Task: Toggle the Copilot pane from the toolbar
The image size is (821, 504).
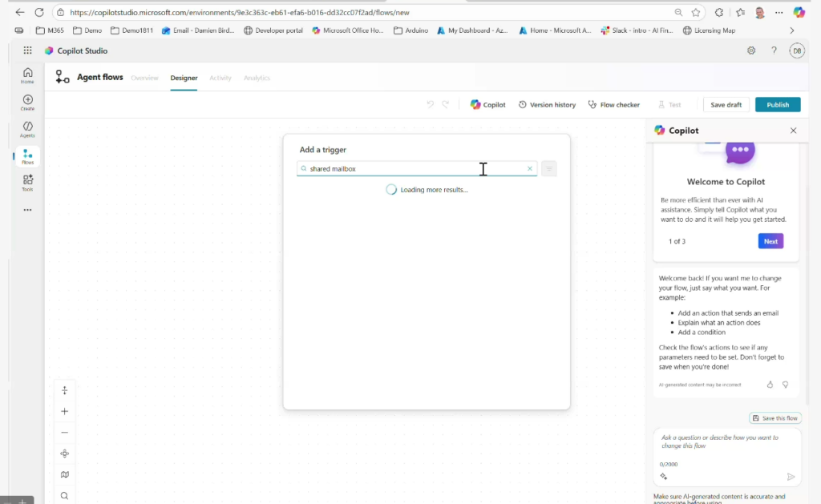Action: click(487, 105)
